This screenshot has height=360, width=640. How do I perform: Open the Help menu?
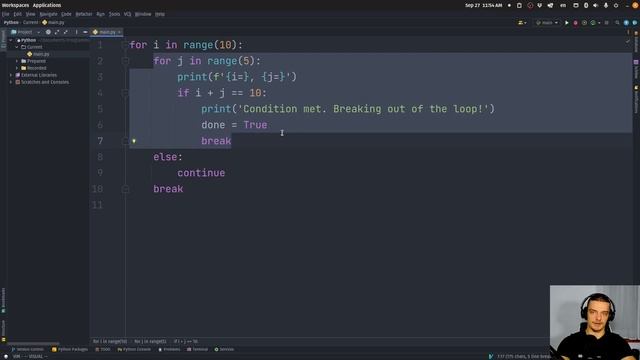160,14
